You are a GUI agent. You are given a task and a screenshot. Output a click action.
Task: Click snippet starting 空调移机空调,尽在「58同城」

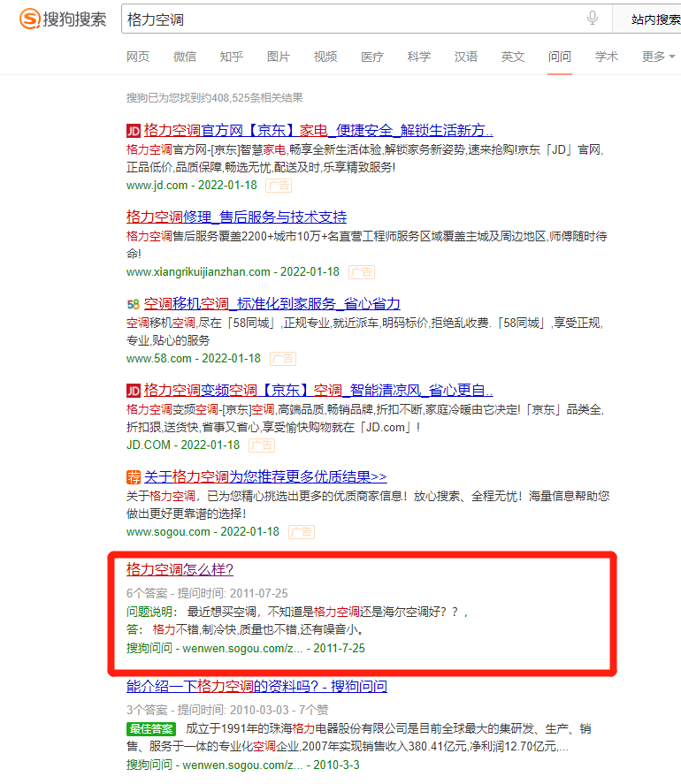(364, 331)
